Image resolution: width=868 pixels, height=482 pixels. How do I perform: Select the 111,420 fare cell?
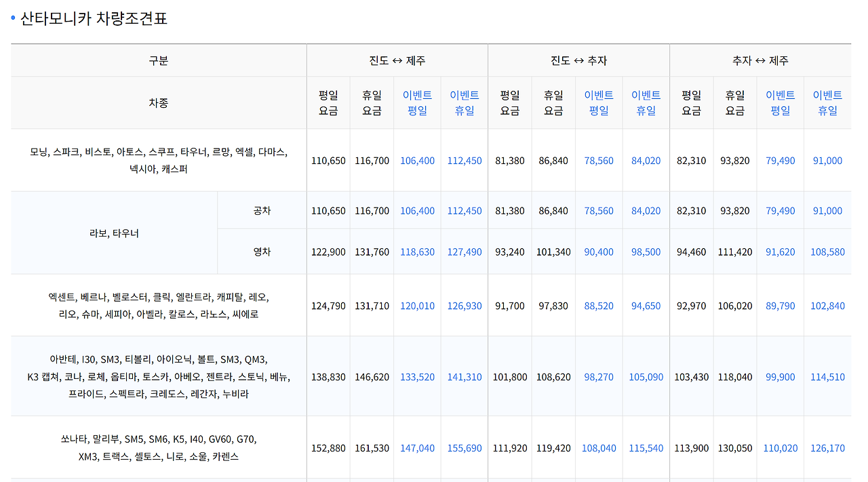pyautogui.click(x=735, y=252)
